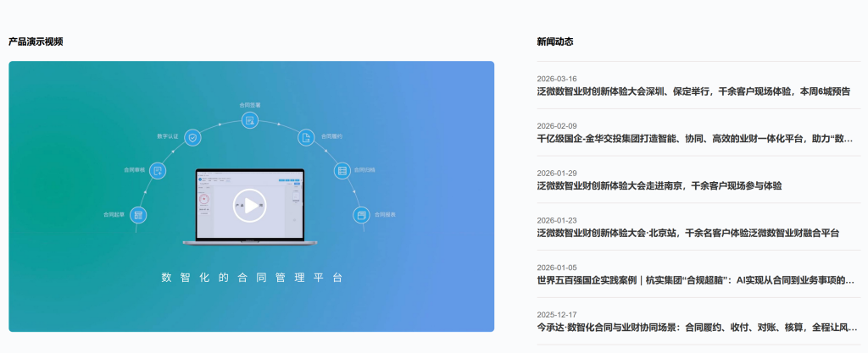868x353 pixels.
Task: Click the 2025-12-17 news date
Action: click(x=557, y=314)
